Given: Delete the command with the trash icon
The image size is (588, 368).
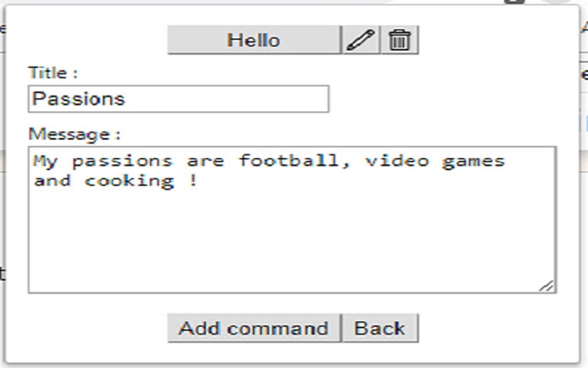Looking at the screenshot, I should coord(399,40).
